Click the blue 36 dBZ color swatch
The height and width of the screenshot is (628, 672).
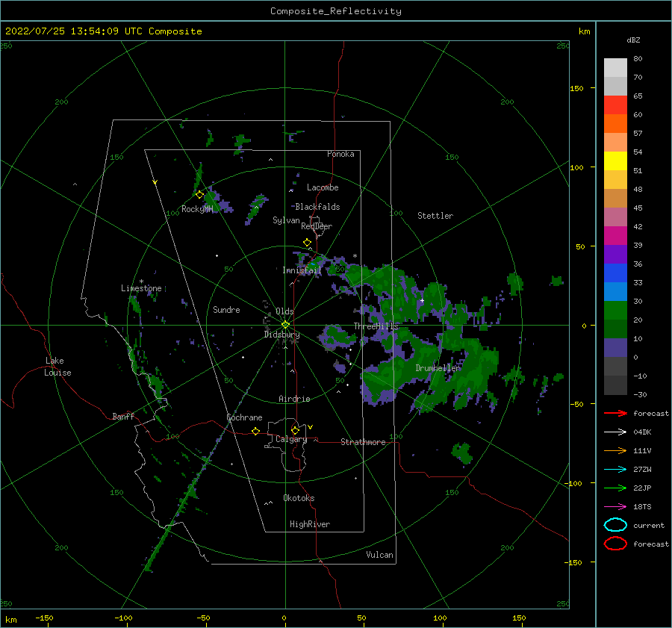point(615,273)
